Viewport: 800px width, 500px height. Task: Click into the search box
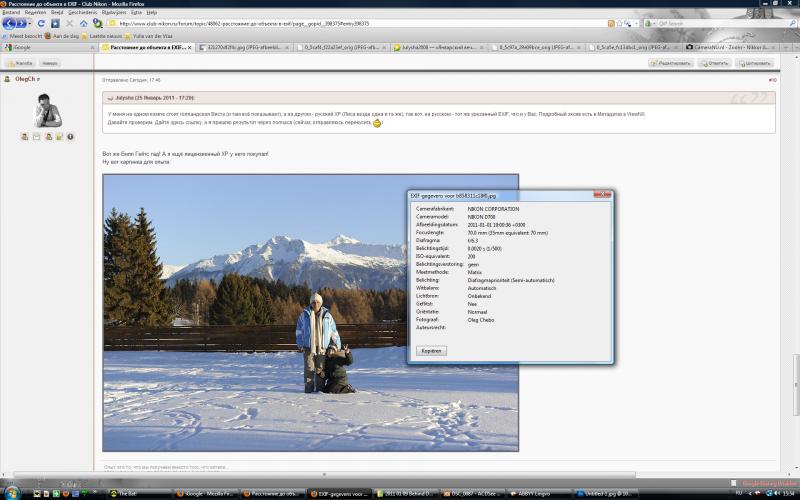click(x=722, y=23)
